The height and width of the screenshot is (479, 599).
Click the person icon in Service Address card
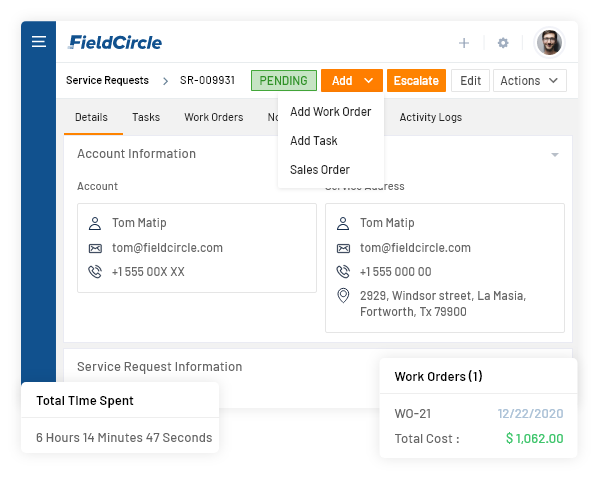point(343,223)
